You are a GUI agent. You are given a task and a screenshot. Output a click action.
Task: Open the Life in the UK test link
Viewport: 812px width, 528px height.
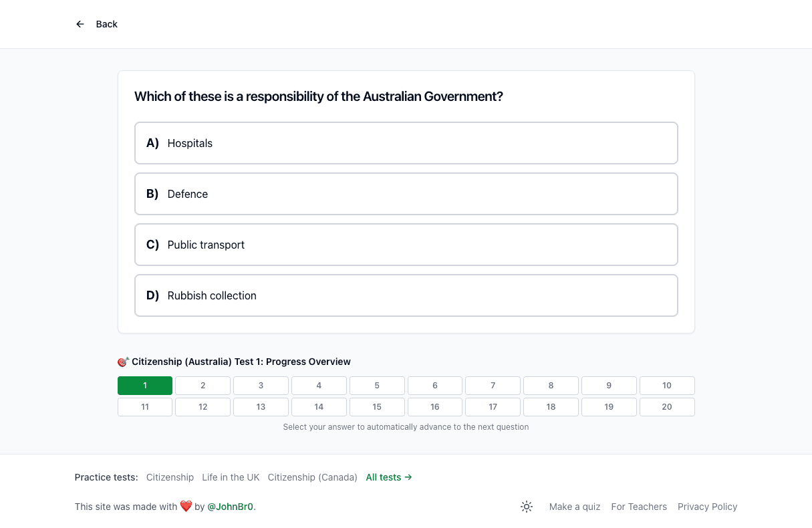tap(231, 477)
